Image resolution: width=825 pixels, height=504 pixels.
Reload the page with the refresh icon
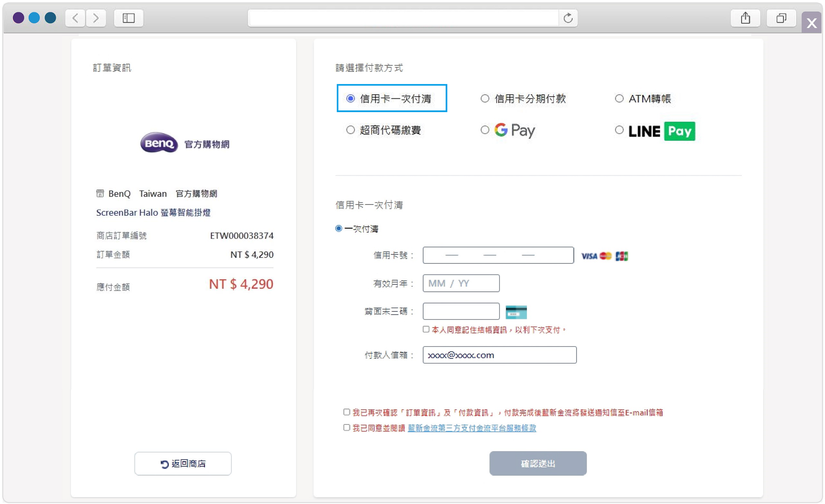568,18
